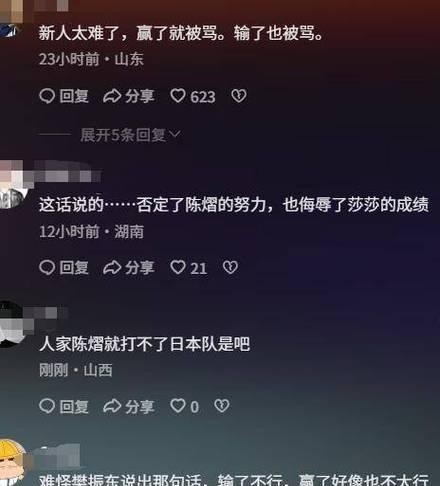
Task: Like the Hunan comment with 21 likes
Action: click(189, 268)
